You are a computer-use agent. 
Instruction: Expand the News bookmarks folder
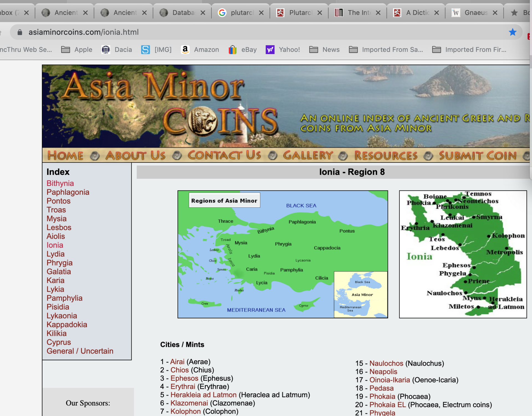324,50
